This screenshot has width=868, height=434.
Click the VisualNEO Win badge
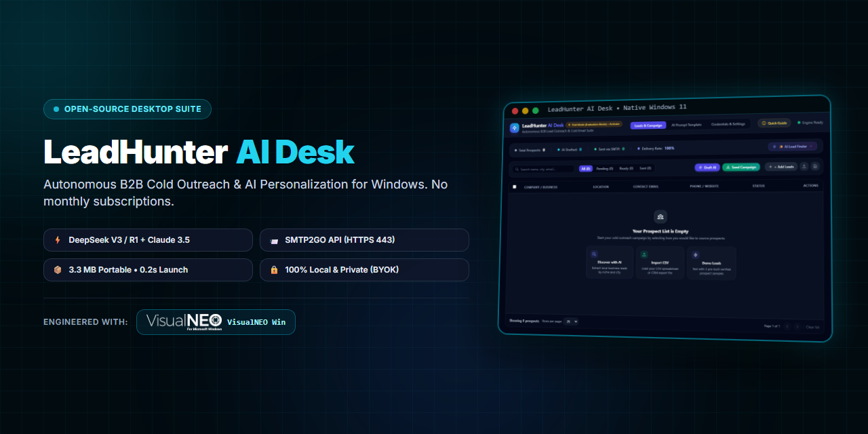tap(216, 322)
